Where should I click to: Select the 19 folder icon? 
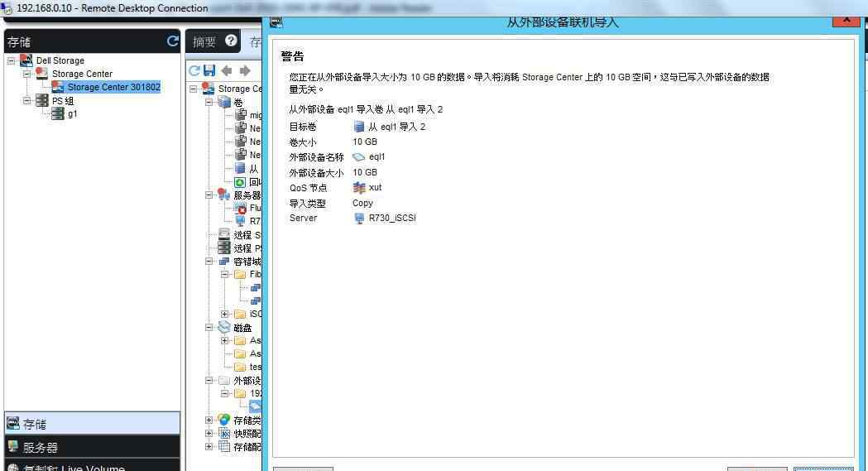pos(240,393)
